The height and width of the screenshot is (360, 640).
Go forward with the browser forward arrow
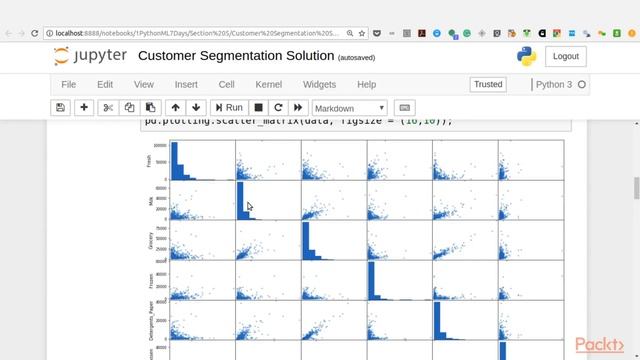click(22, 33)
